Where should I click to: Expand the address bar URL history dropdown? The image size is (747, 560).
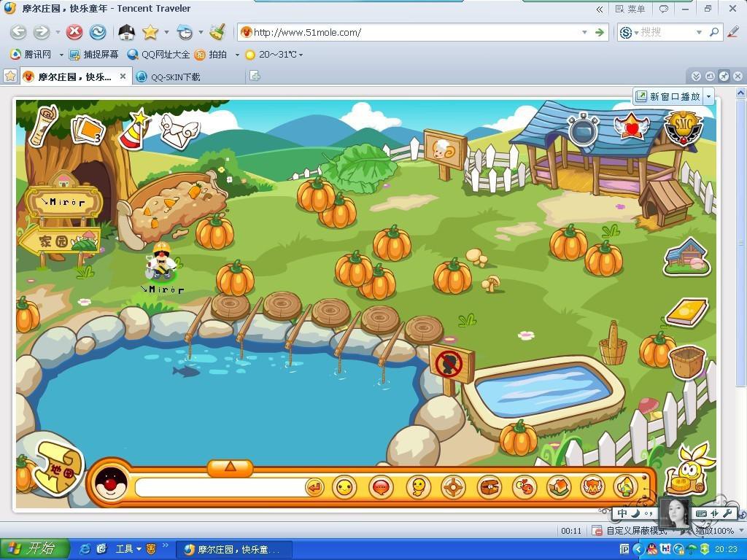tap(584, 32)
